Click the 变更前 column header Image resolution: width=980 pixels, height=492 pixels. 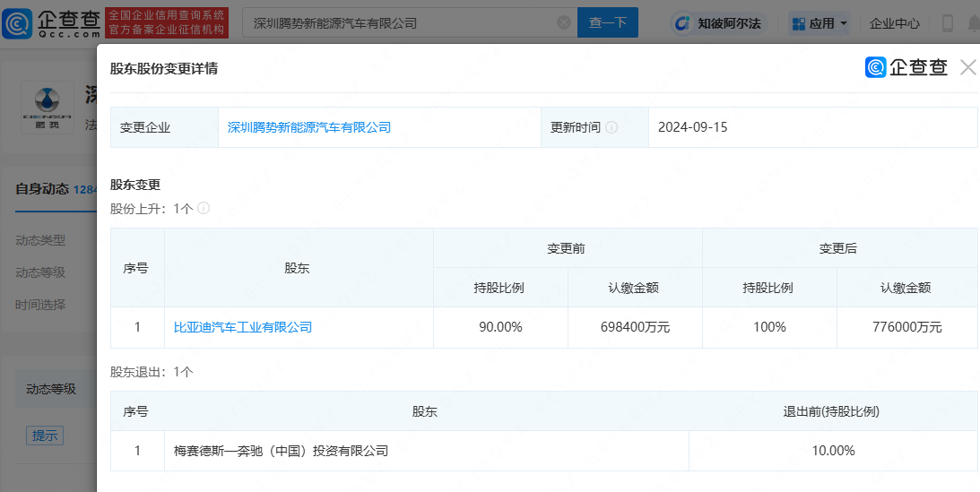tap(568, 248)
